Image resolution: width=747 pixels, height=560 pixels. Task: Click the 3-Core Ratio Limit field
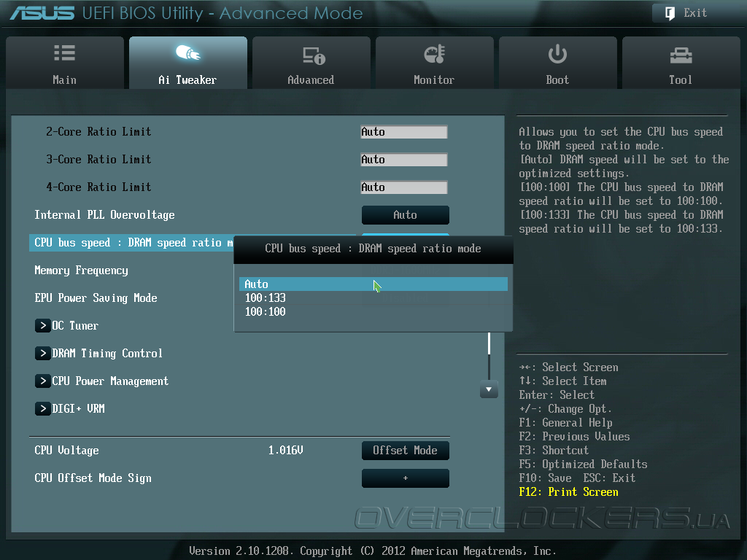pos(404,160)
